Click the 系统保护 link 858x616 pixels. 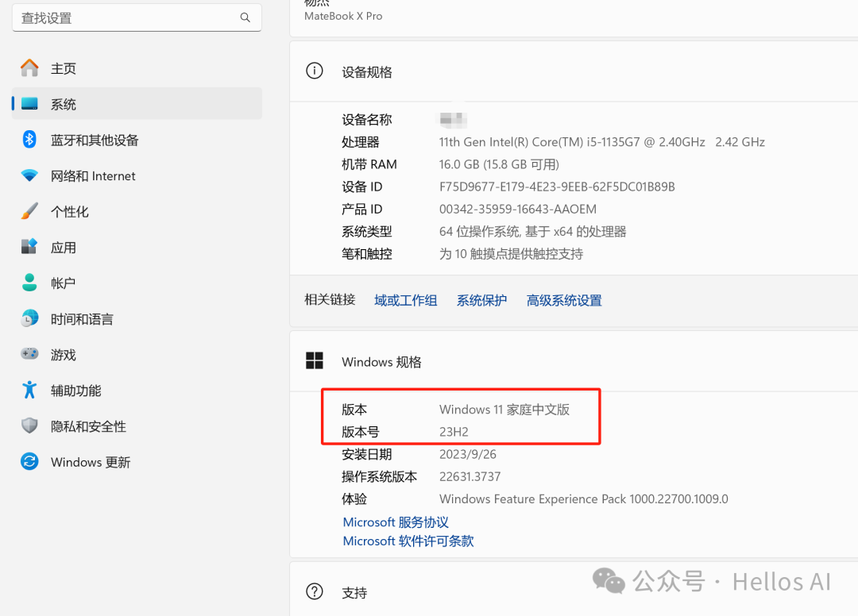(x=481, y=300)
